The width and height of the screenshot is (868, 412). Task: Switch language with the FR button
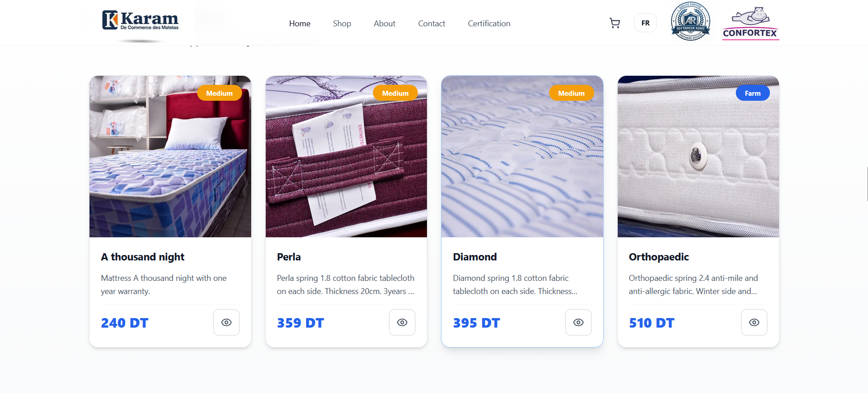pos(645,23)
